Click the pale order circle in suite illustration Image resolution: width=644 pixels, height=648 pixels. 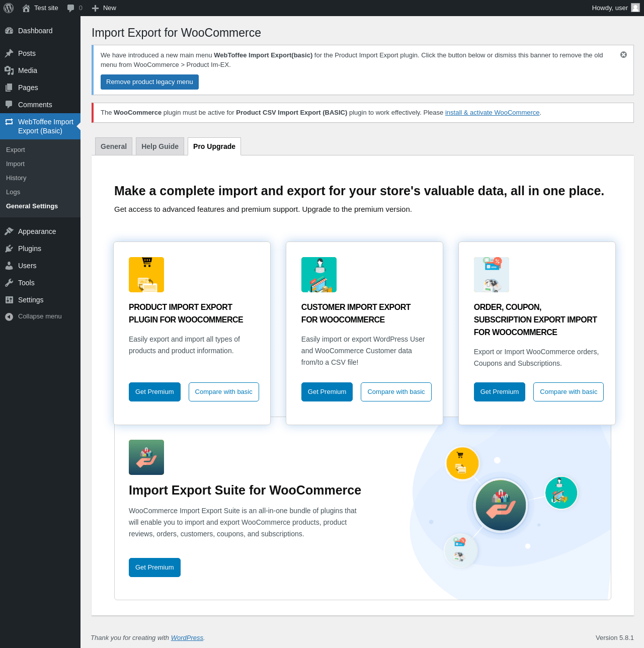coord(461,550)
